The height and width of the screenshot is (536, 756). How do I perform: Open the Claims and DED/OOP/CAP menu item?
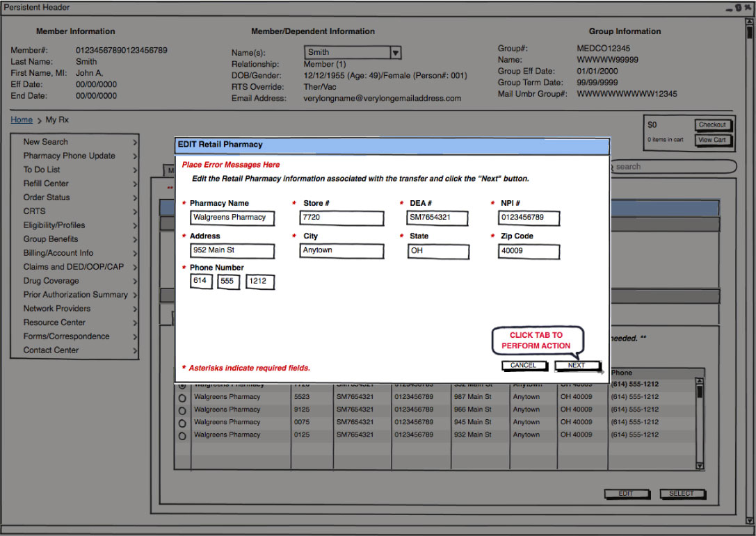tap(73, 267)
